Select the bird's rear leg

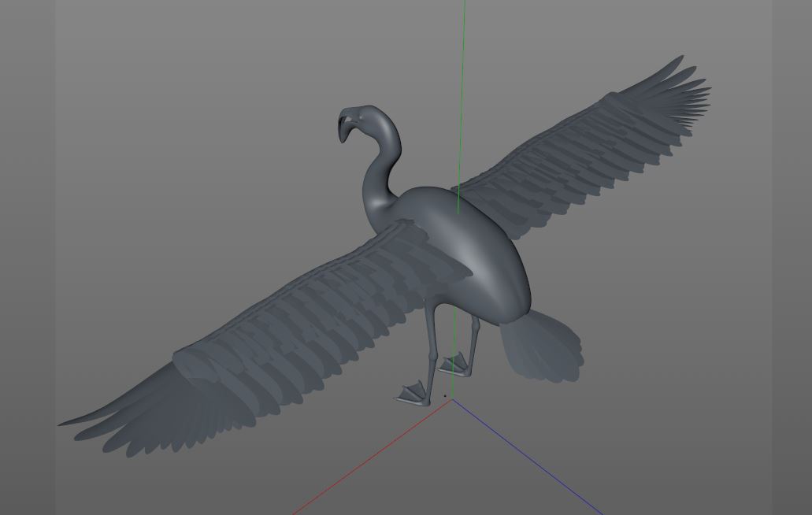(474, 342)
